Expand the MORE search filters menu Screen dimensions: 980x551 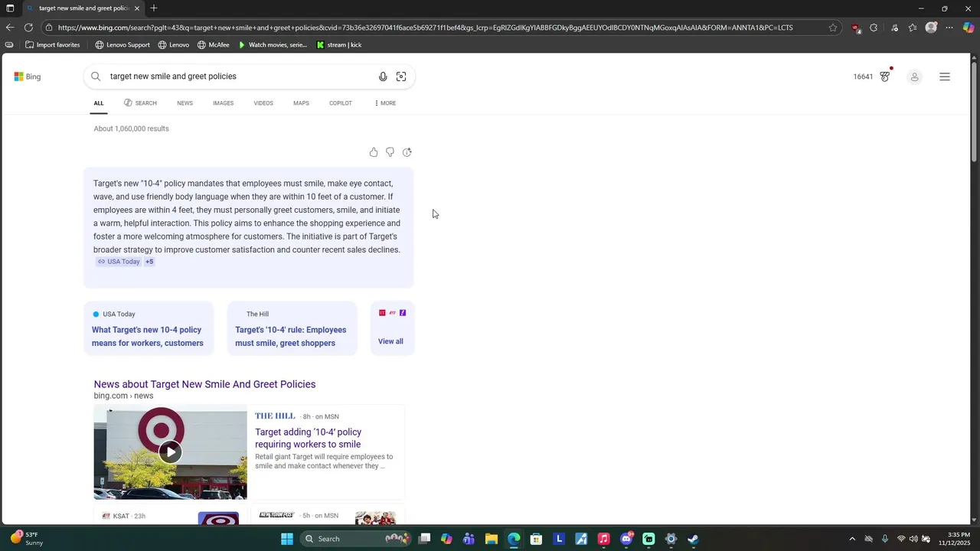pos(385,103)
